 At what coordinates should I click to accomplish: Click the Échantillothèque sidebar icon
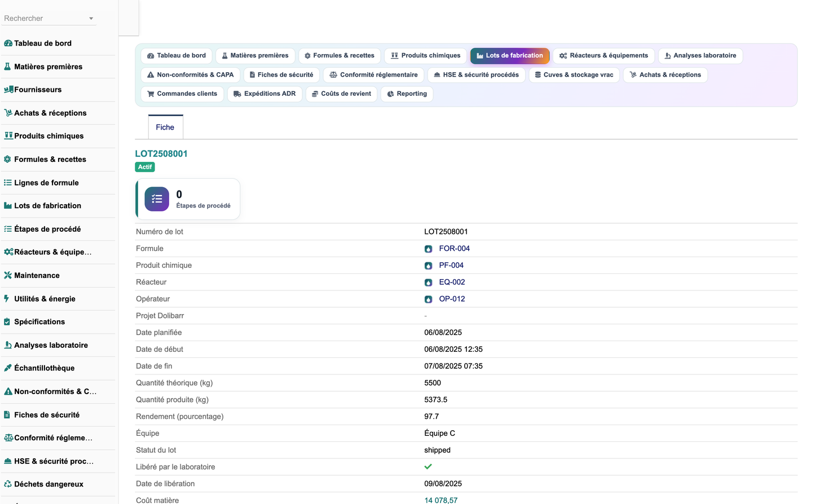[8, 368]
